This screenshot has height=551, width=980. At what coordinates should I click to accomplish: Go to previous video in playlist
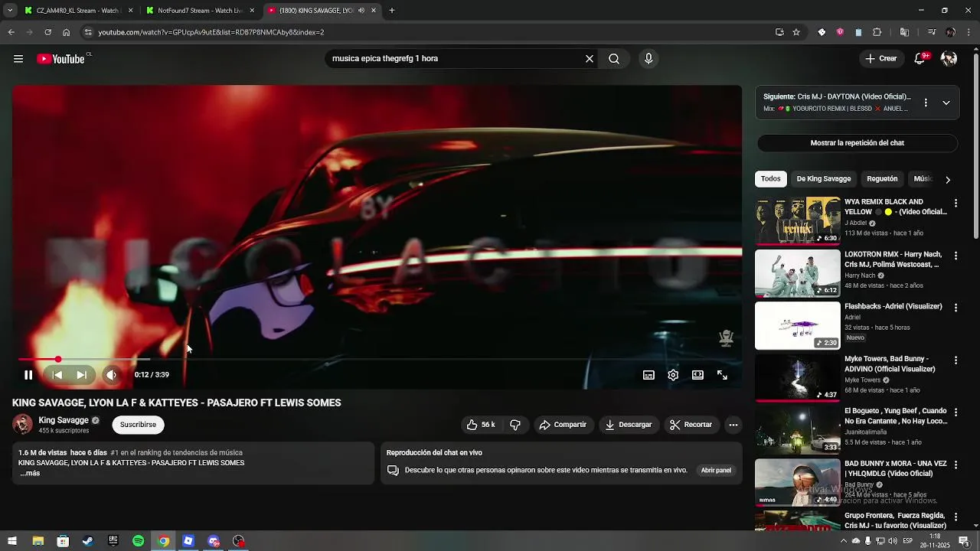pyautogui.click(x=57, y=375)
